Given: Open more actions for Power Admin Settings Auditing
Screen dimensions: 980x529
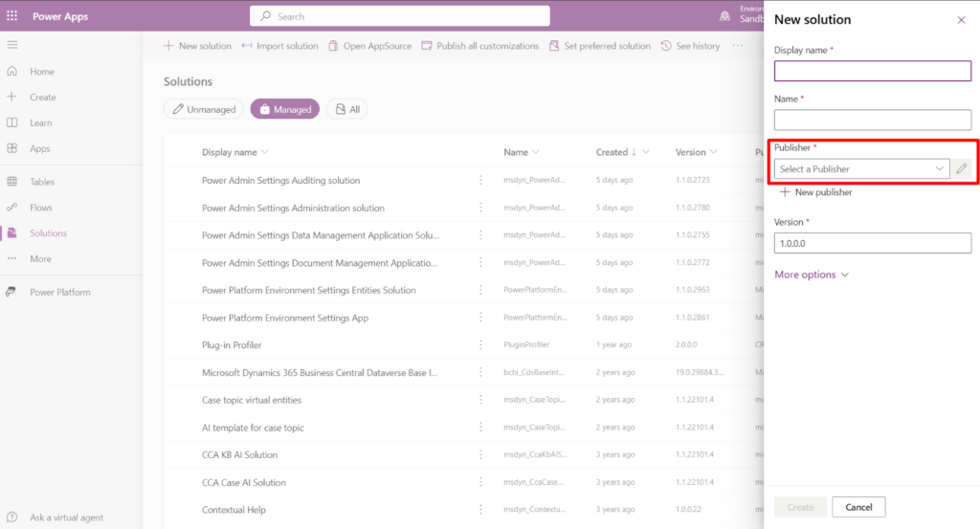Looking at the screenshot, I should pyautogui.click(x=480, y=180).
